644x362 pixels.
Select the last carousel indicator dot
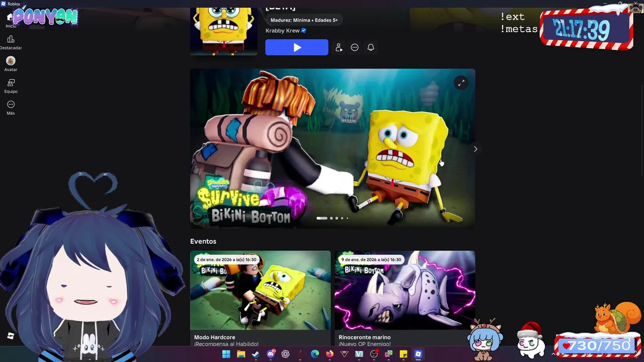tap(347, 218)
